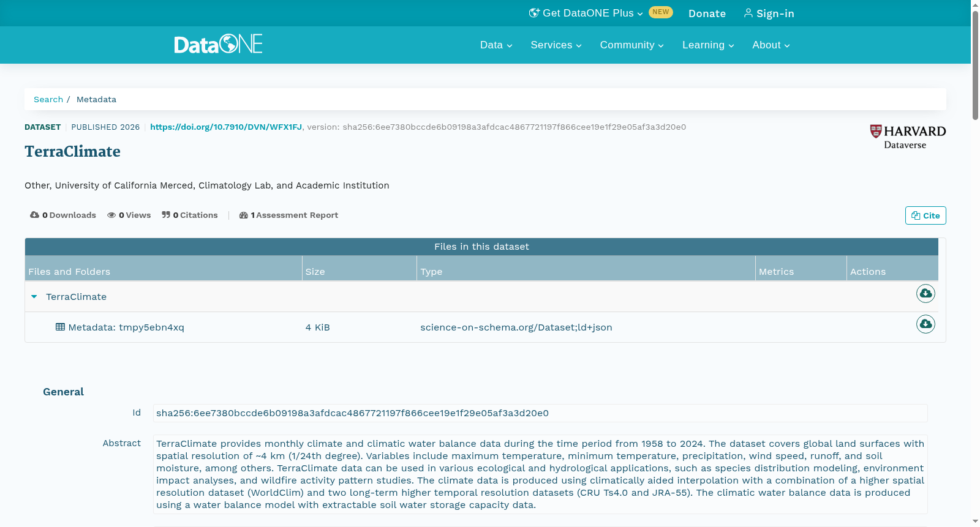This screenshot has height=527, width=980.
Task: Click the page vertical scrollbar thumb
Action: pos(975,64)
